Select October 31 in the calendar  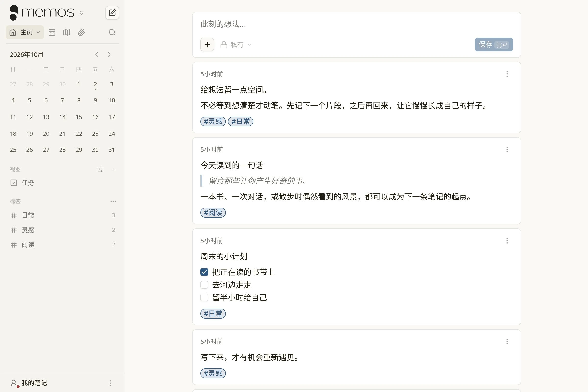[112, 150]
